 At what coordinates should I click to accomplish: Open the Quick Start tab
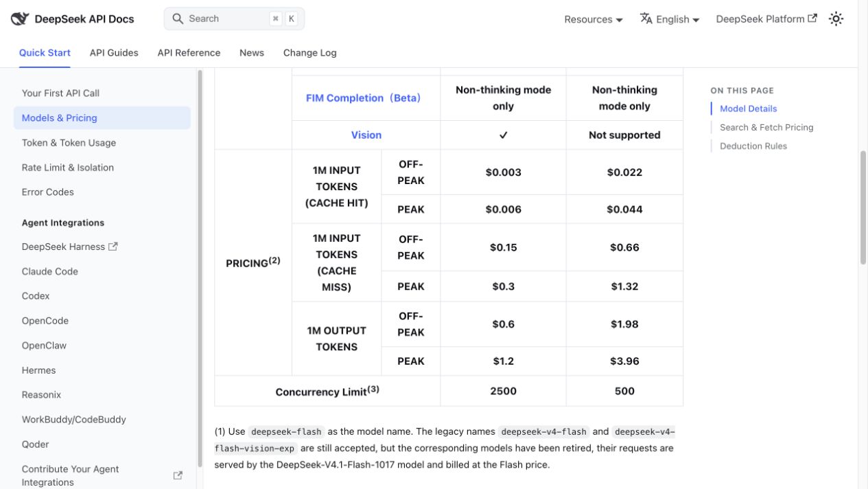pyautogui.click(x=45, y=53)
